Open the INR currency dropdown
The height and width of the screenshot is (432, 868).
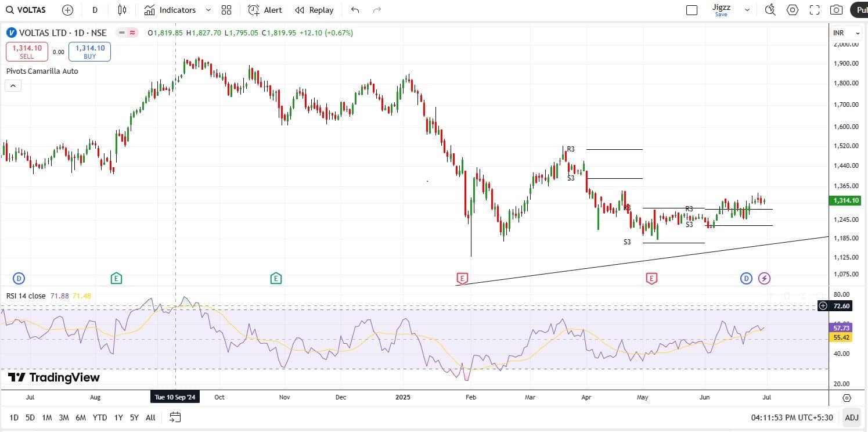[847, 33]
